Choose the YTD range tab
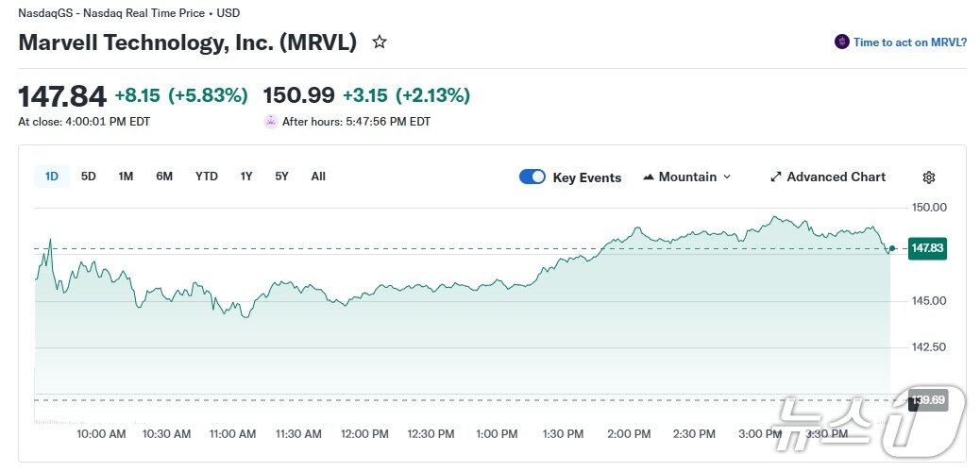Screen dimensions: 980x472 click(207, 177)
